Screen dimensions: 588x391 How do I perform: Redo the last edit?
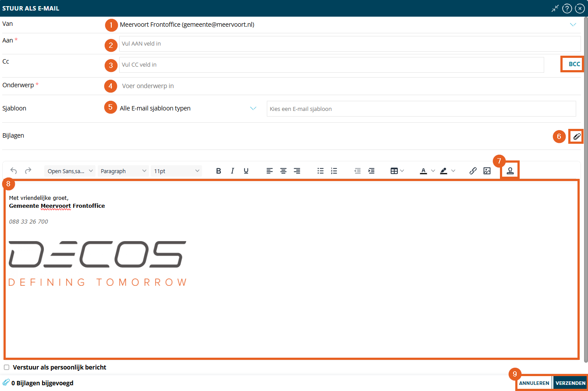[28, 171]
